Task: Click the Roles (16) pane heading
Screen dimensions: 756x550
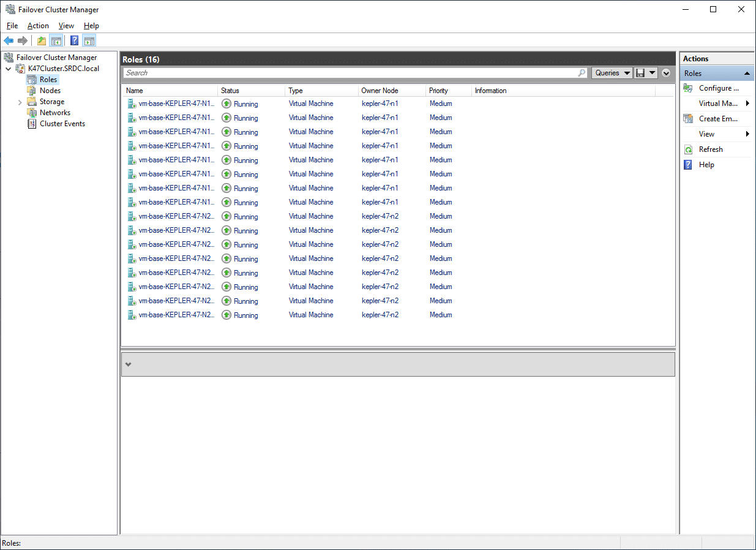Action: tap(141, 59)
